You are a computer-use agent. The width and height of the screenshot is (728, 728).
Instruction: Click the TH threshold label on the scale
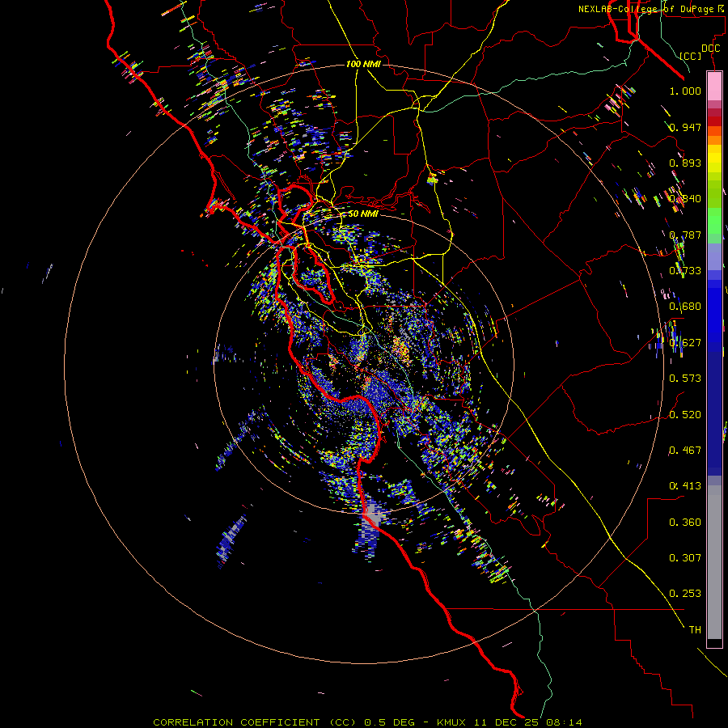click(695, 630)
